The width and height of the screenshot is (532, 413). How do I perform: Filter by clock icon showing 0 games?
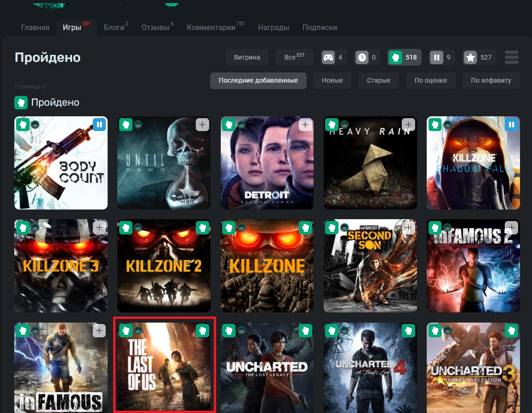367,57
